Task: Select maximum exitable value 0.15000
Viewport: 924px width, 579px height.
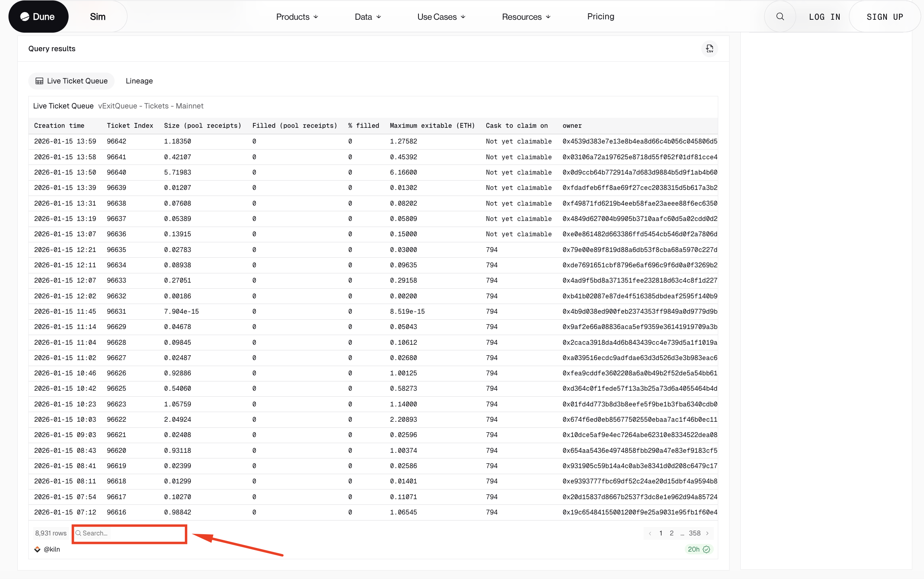Action: (x=403, y=234)
